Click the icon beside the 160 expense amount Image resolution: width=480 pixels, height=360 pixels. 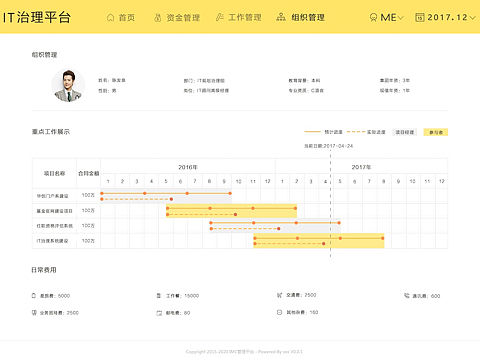coord(279,312)
